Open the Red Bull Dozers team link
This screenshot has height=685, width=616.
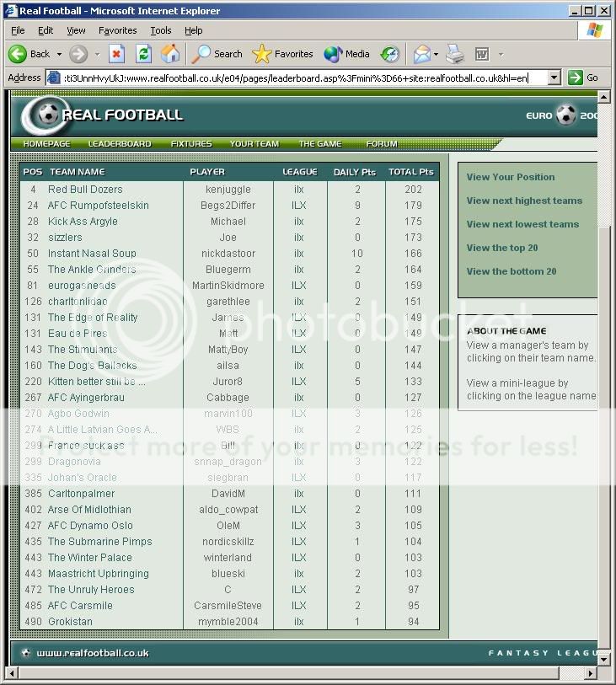(x=85, y=190)
